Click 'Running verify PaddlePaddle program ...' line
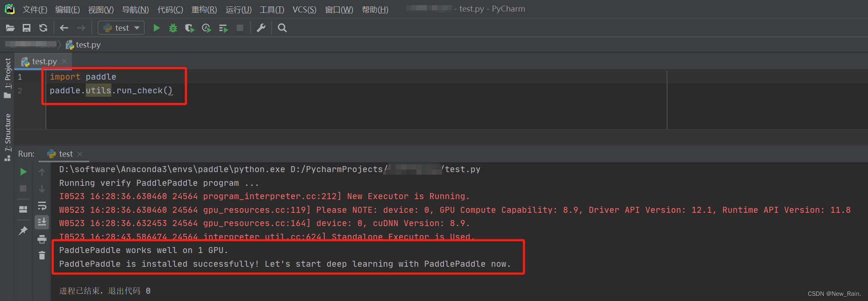 [159, 183]
